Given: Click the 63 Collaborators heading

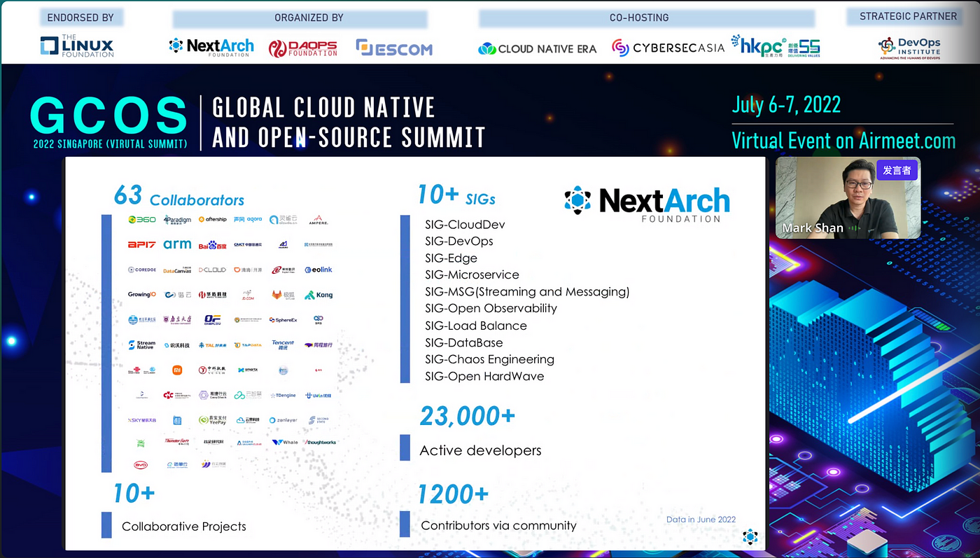Looking at the screenshot, I should [x=179, y=197].
